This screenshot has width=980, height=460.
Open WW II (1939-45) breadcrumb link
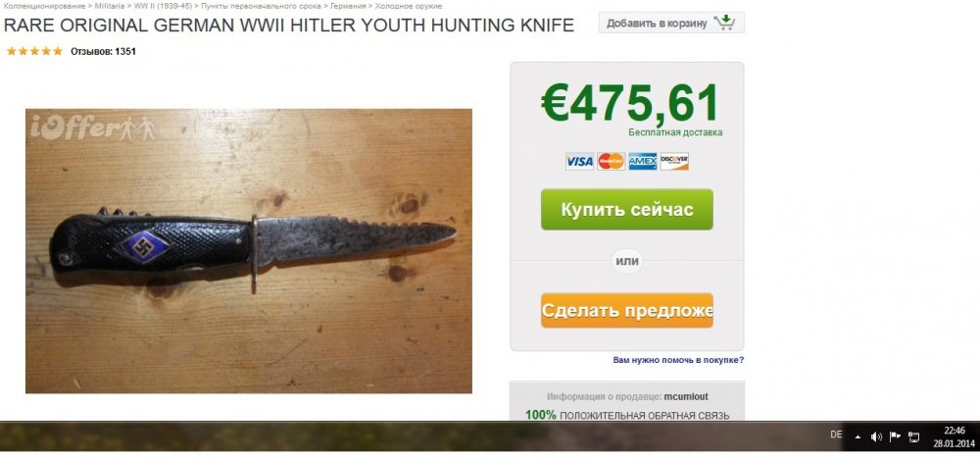pos(163,6)
